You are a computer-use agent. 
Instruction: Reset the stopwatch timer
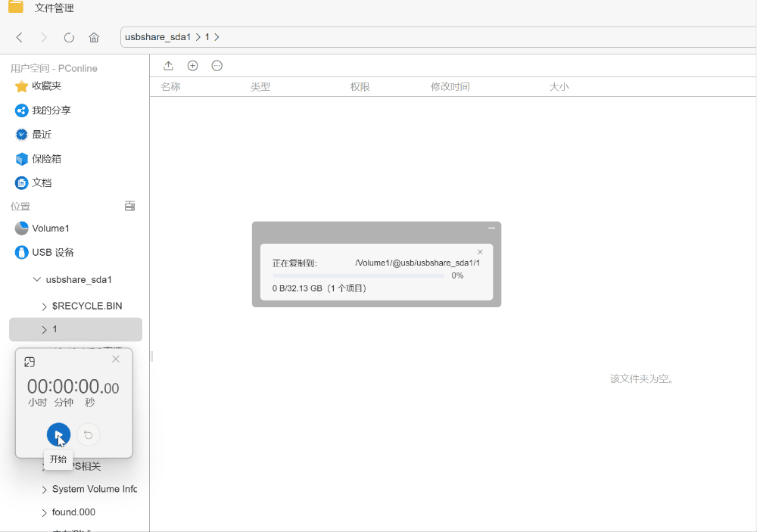(89, 434)
